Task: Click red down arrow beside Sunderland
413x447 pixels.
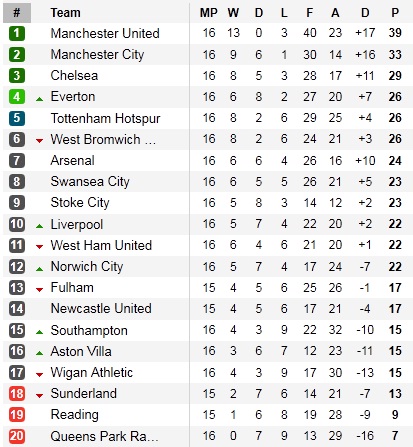Action: [x=39, y=396]
